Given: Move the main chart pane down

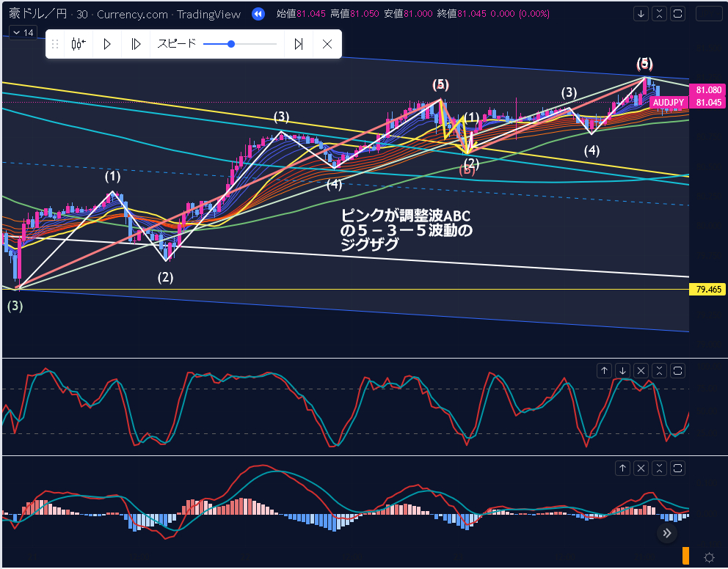Looking at the screenshot, I should click(641, 13).
